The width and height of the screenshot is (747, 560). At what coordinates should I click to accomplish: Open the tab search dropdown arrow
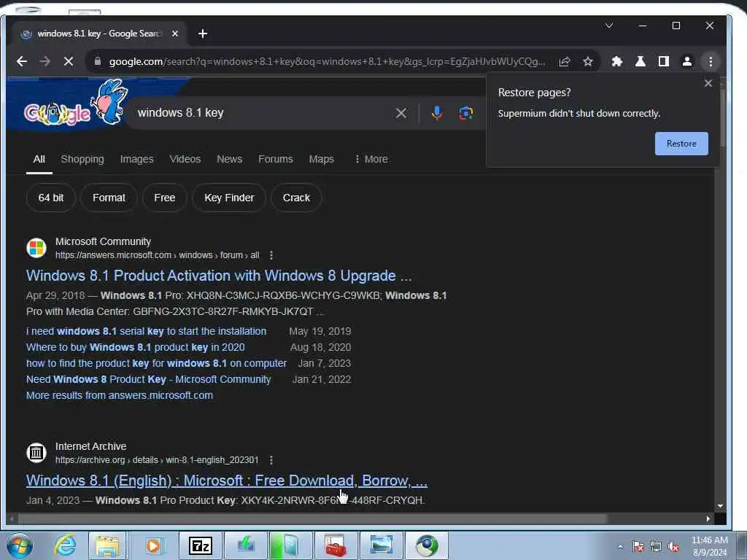[609, 26]
